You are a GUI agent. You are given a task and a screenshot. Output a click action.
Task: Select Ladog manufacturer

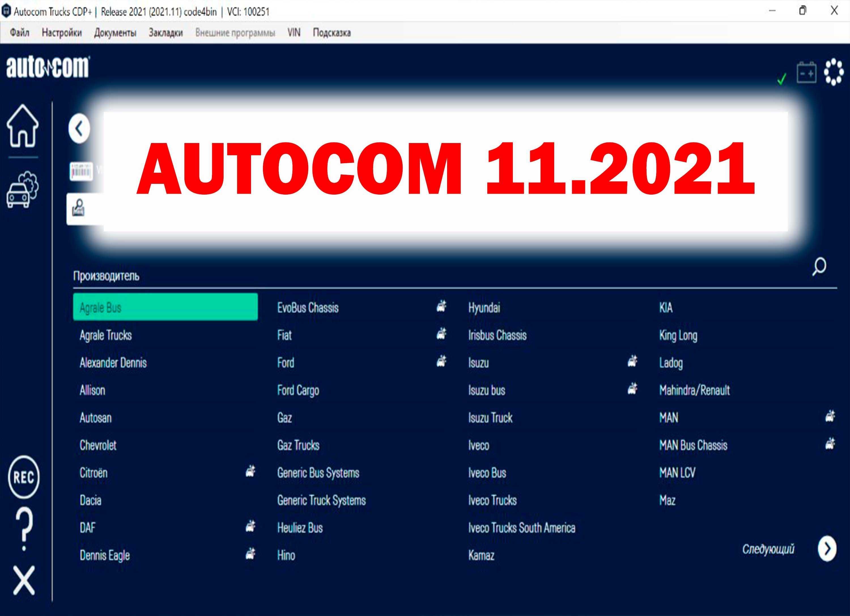point(671,363)
